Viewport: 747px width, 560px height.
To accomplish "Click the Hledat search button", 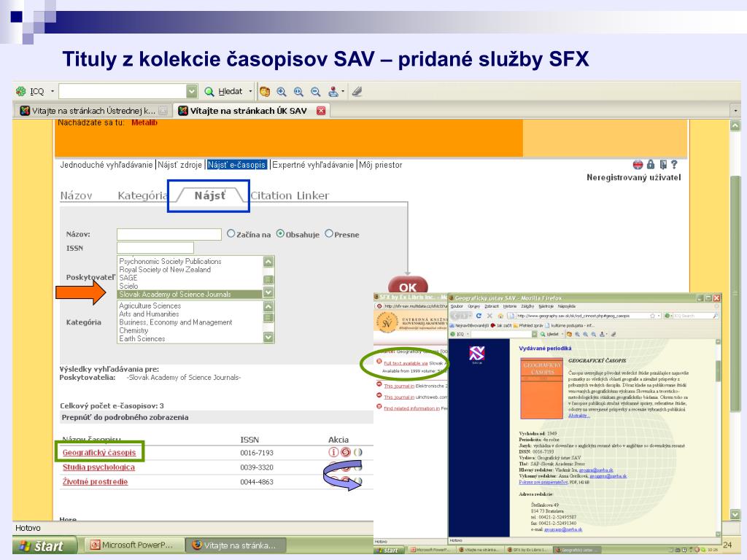I will (223, 91).
